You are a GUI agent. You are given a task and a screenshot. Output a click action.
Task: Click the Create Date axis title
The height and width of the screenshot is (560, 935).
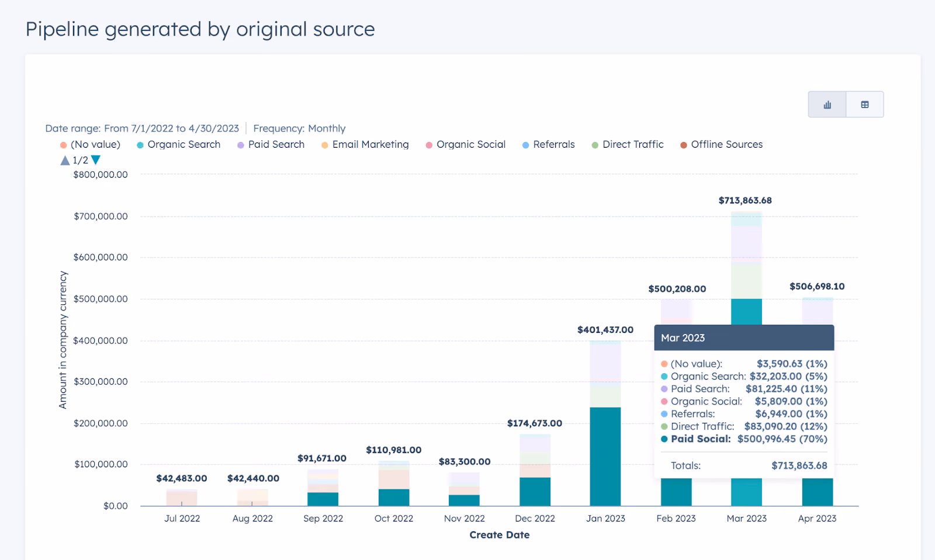click(x=500, y=535)
